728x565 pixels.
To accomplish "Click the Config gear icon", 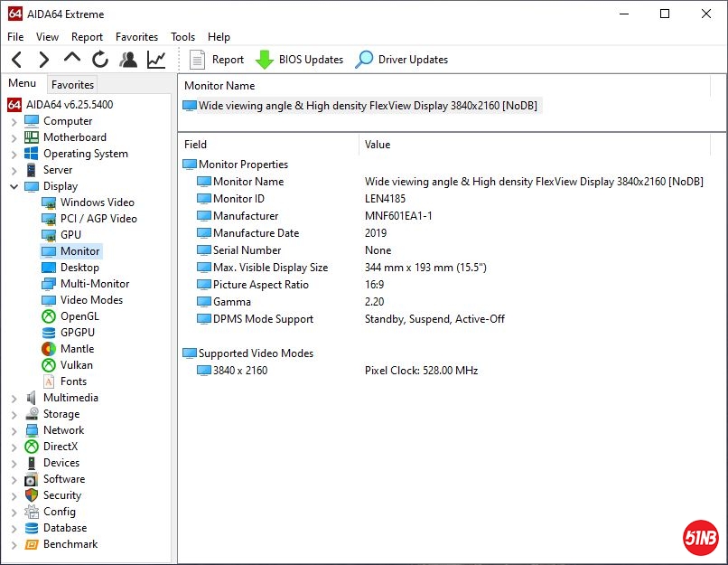I will click(32, 512).
